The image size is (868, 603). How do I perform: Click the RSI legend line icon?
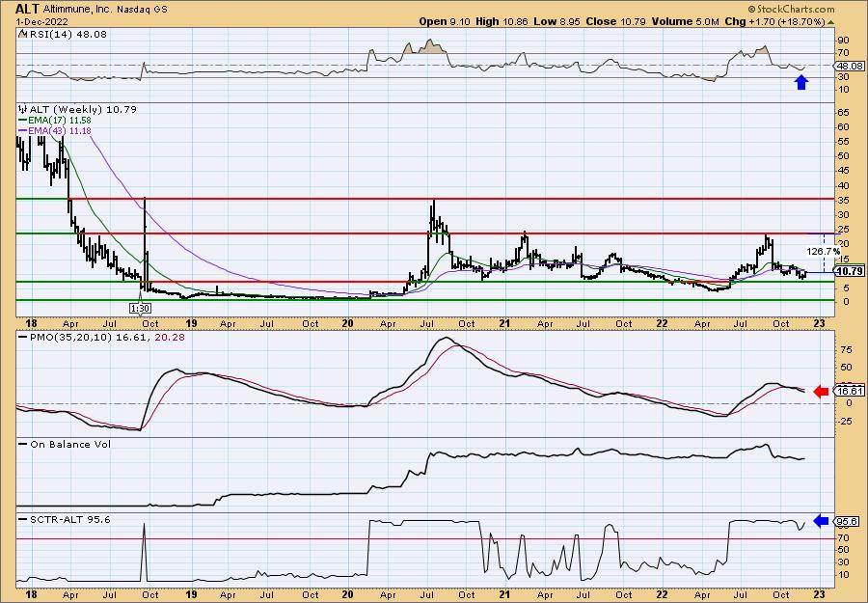(22, 34)
